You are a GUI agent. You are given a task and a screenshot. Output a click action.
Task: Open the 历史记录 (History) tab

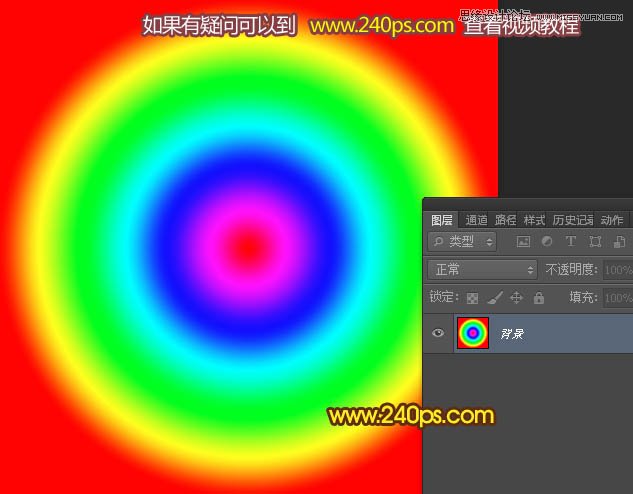pos(572,220)
